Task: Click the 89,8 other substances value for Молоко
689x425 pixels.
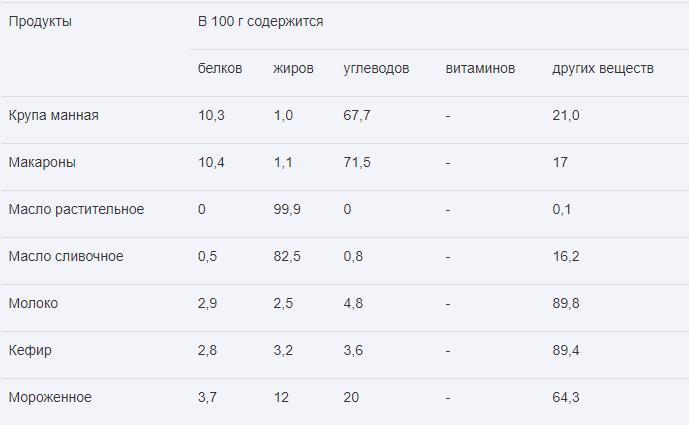Action: (566, 303)
